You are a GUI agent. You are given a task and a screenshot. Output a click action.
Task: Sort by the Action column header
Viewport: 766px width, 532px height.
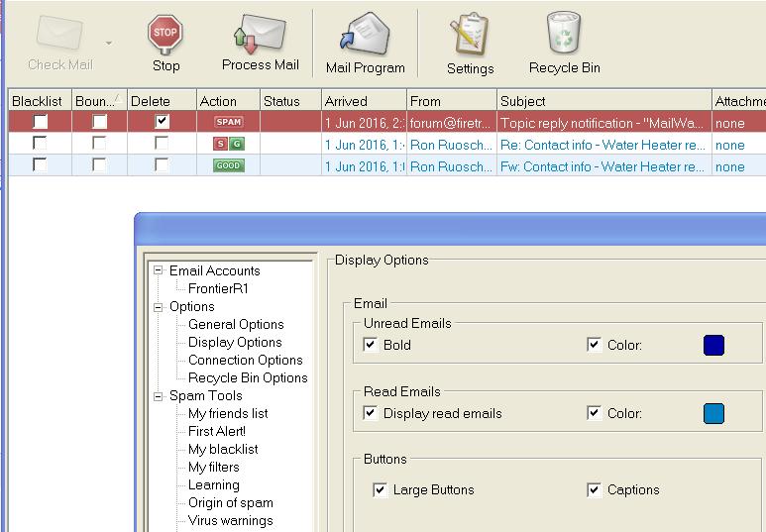coord(228,101)
